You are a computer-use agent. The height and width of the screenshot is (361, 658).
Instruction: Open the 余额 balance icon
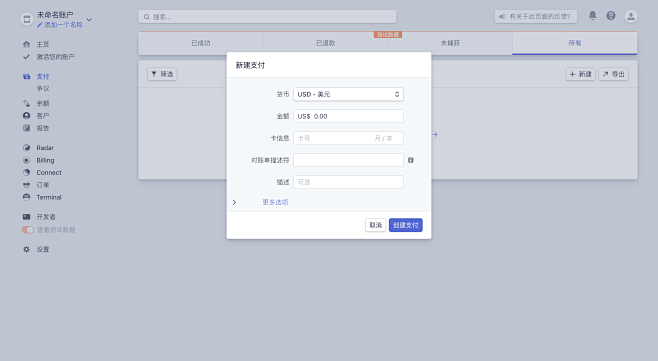click(x=26, y=103)
